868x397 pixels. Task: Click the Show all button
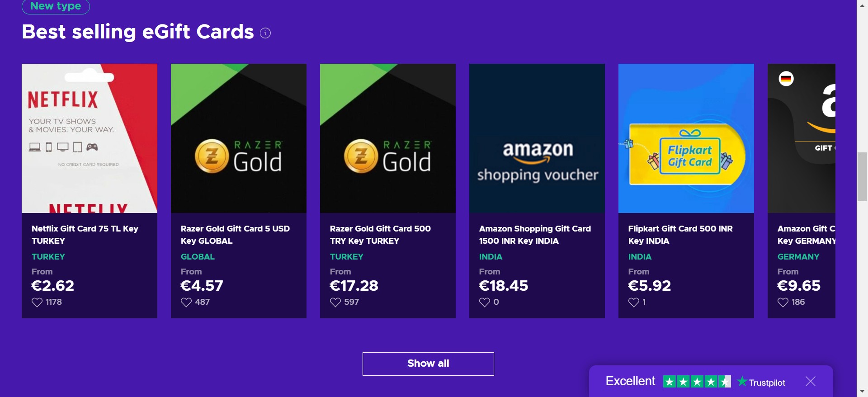(428, 364)
